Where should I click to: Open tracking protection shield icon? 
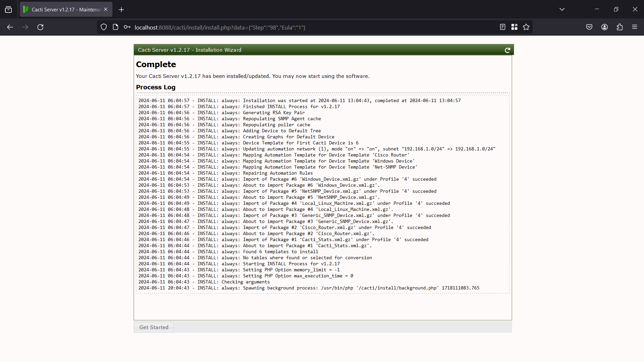point(104,27)
